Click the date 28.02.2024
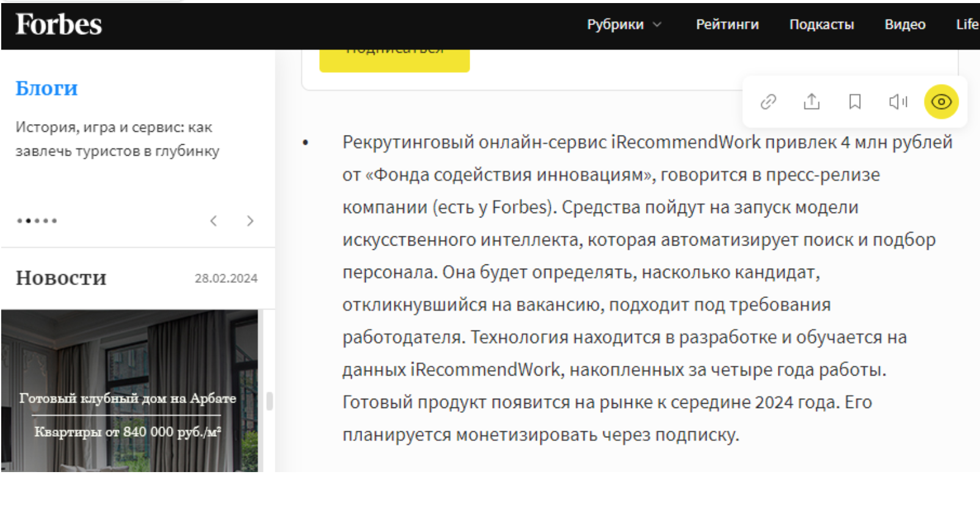This screenshot has width=980, height=524. pos(226,278)
